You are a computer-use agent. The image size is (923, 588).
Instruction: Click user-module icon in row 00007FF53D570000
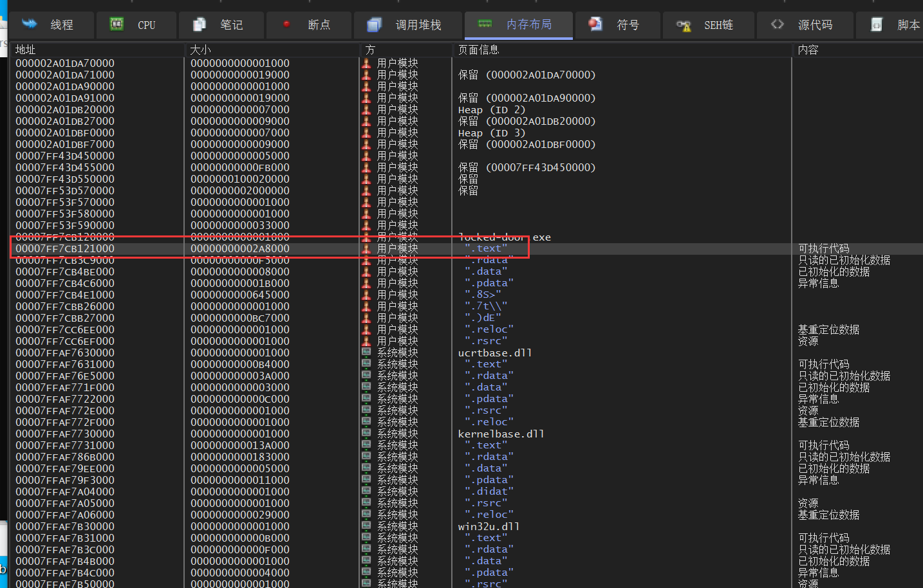click(366, 190)
